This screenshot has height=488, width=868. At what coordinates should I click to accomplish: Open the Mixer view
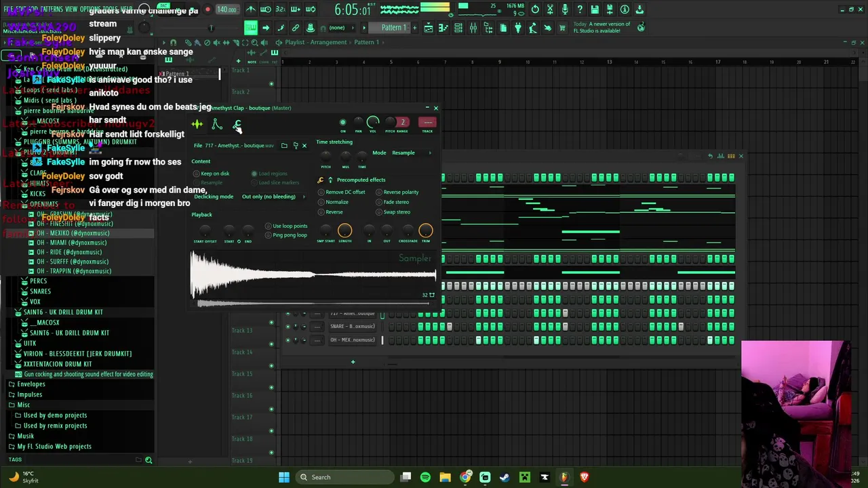[x=473, y=28]
